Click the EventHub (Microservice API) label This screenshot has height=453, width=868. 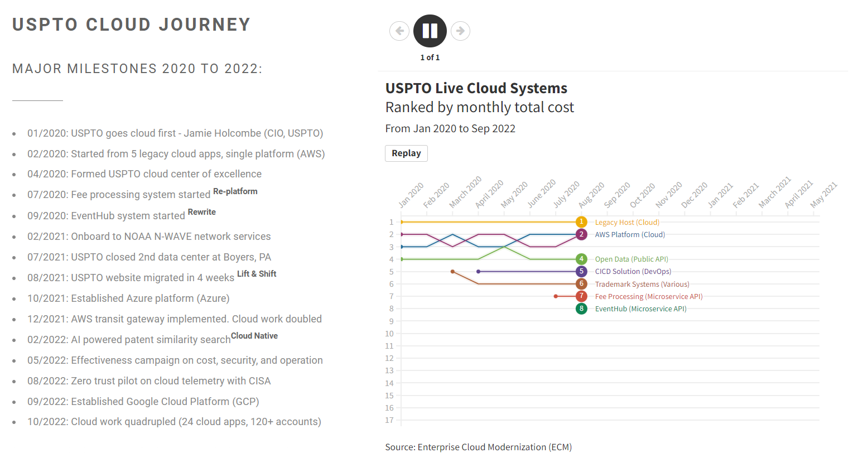640,309
